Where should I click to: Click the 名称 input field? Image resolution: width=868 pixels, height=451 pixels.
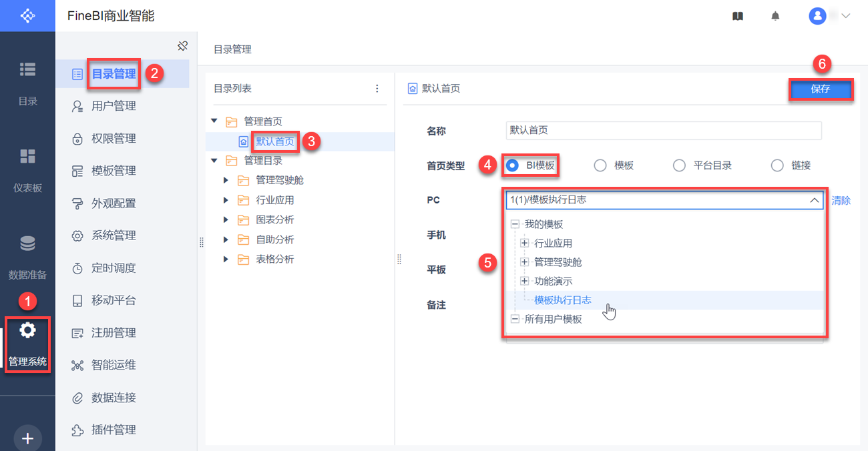664,131
